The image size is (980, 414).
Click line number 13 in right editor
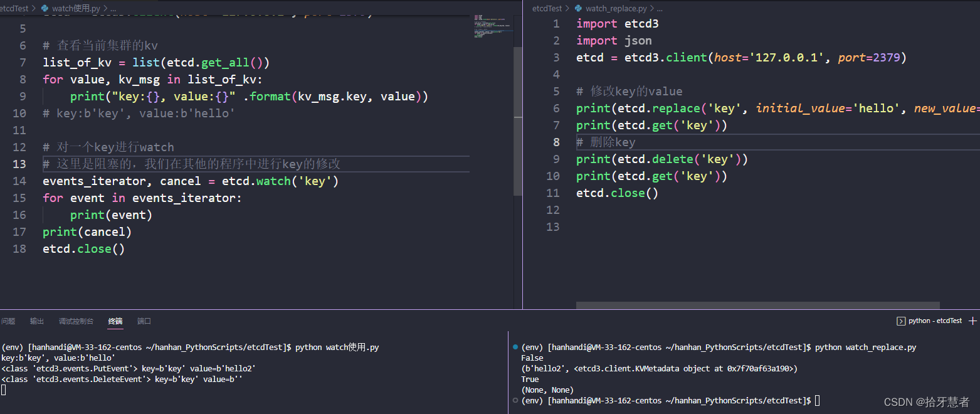click(x=552, y=227)
